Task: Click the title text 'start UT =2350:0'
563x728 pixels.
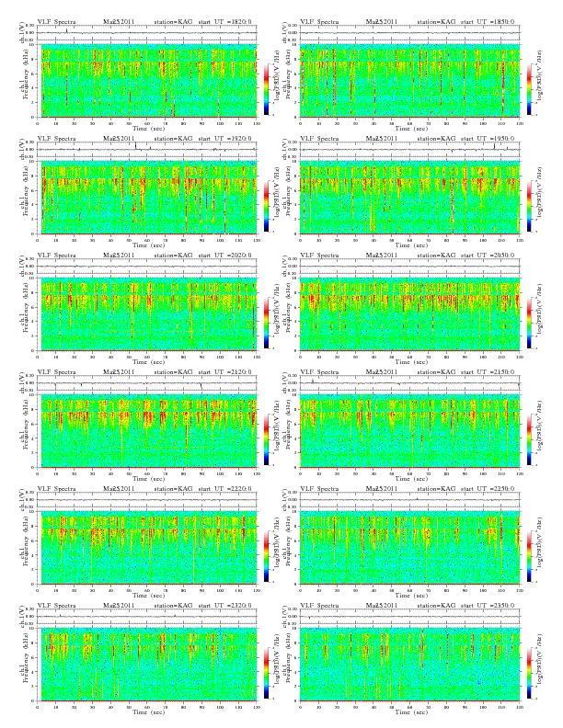Action: coord(488,606)
